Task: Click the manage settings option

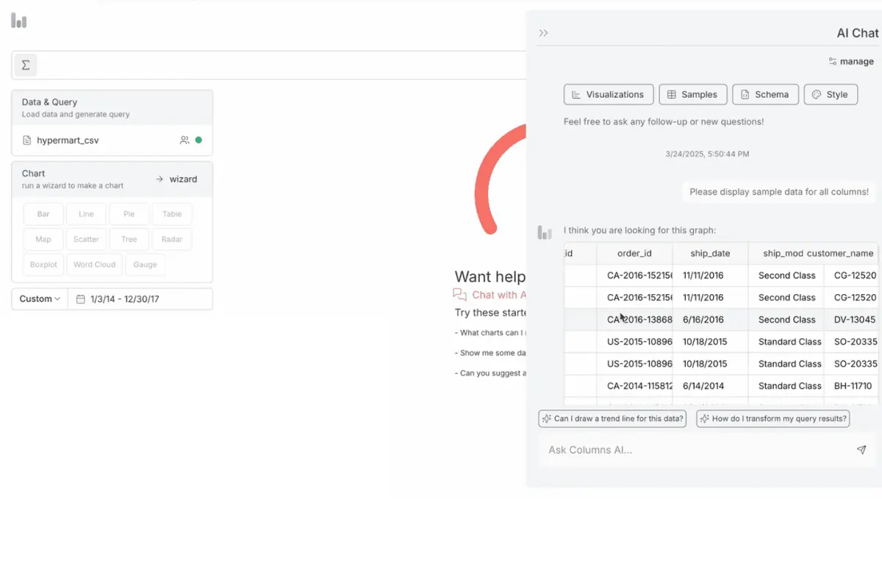Action: [x=851, y=62]
